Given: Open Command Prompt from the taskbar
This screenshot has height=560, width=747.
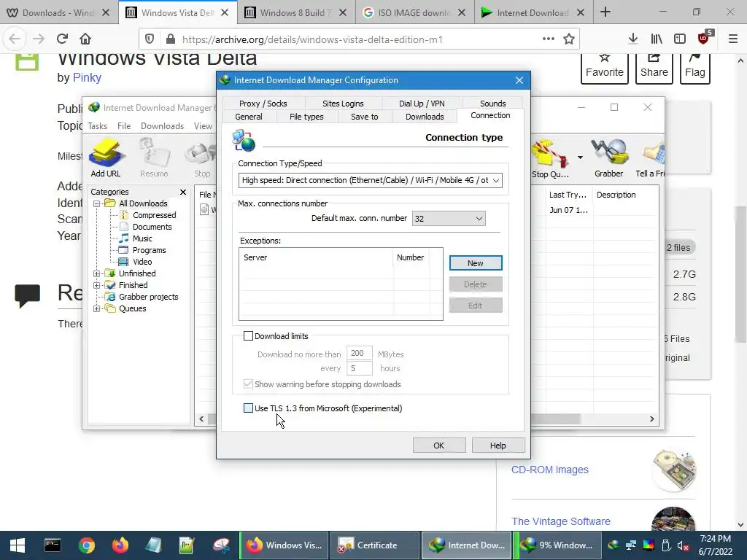Looking at the screenshot, I should (x=53, y=545).
